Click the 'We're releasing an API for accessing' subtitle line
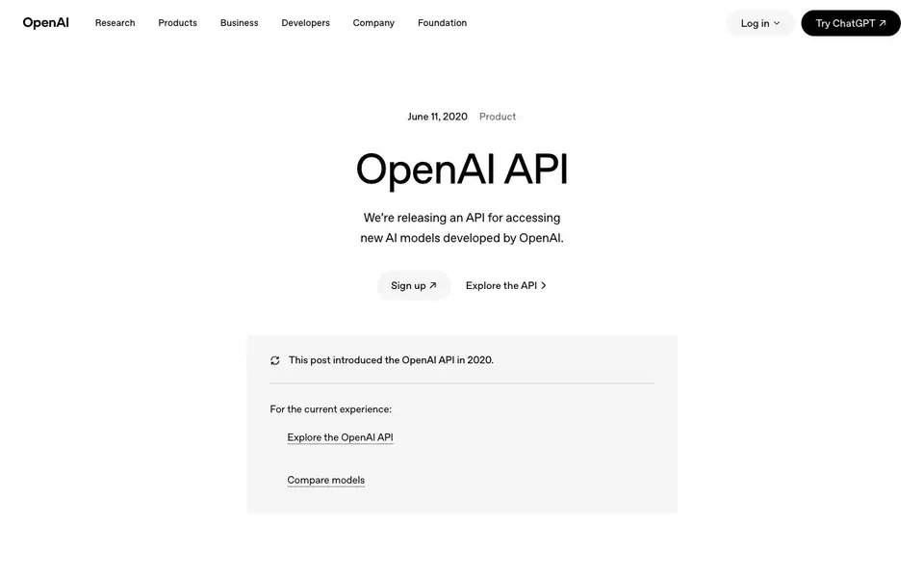The height and width of the screenshot is (578, 924). point(462,218)
